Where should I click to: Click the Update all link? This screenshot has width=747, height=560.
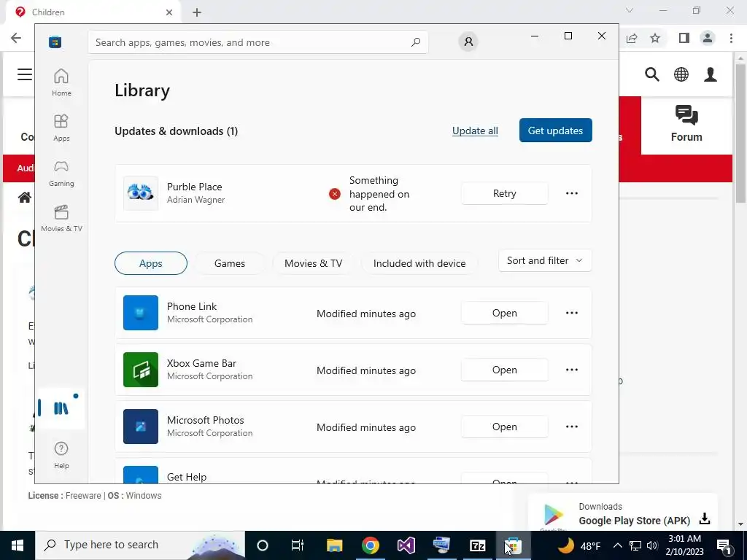pyautogui.click(x=475, y=131)
